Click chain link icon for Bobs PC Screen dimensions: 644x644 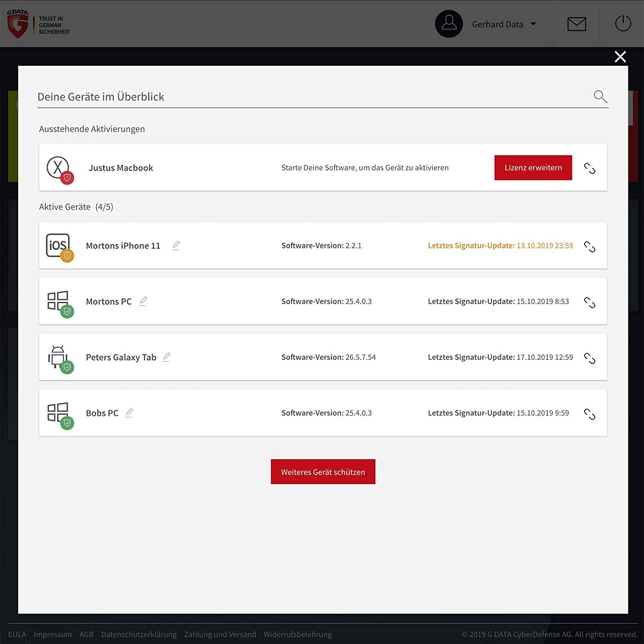point(589,414)
